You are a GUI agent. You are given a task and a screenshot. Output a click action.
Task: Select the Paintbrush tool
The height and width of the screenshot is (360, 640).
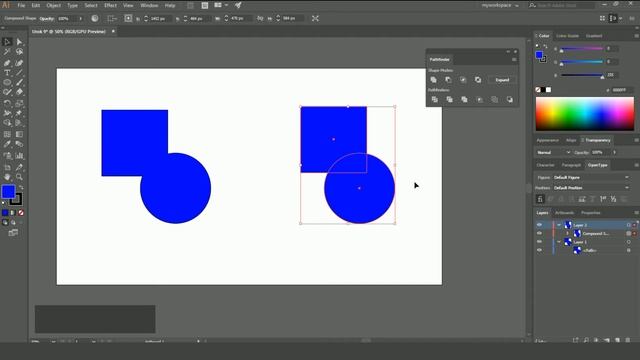(19, 82)
